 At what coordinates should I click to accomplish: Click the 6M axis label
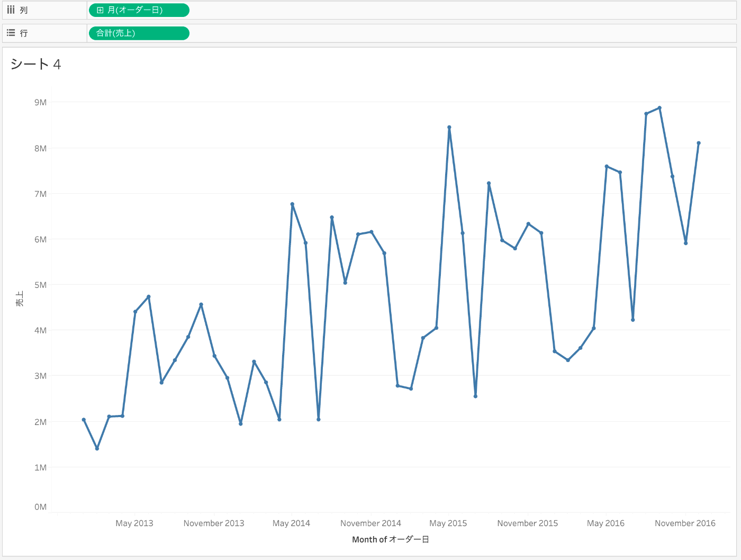pyautogui.click(x=41, y=239)
